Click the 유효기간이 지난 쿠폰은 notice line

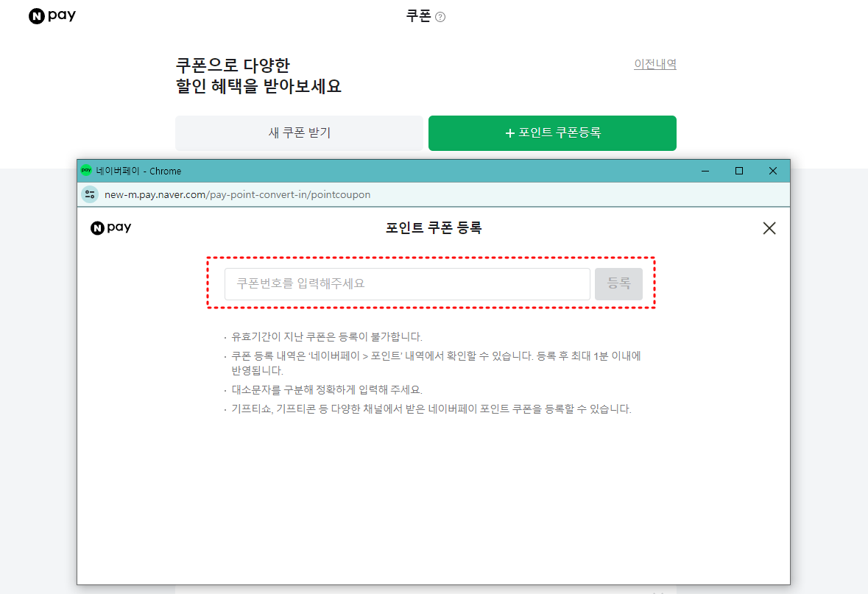pos(327,336)
